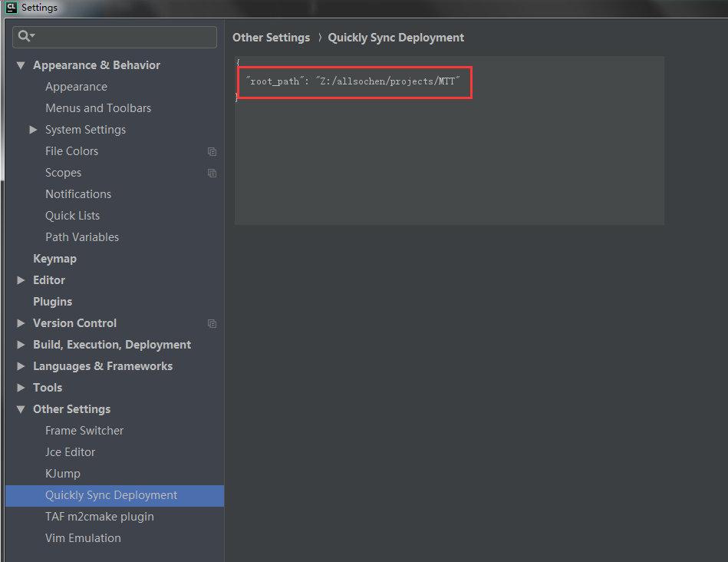Viewport: 728px width, 562px height.
Task: Open Frame Switcher settings
Action: tap(84, 431)
